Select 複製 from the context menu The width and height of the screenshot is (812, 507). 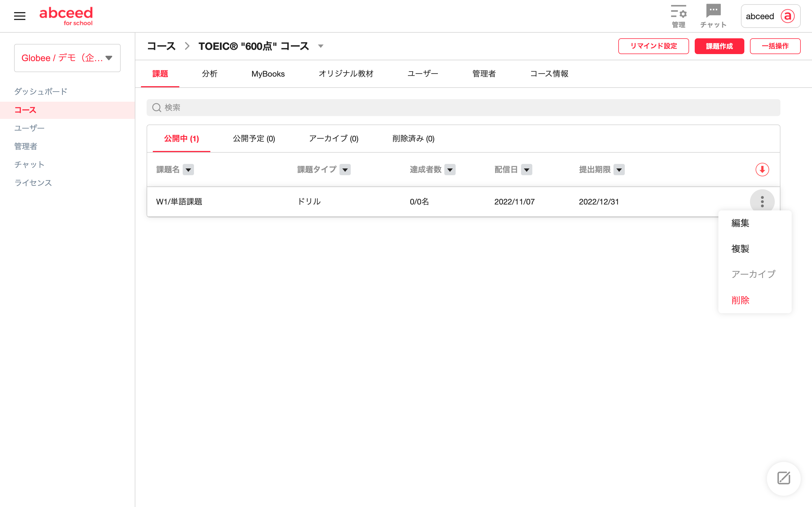(740, 248)
